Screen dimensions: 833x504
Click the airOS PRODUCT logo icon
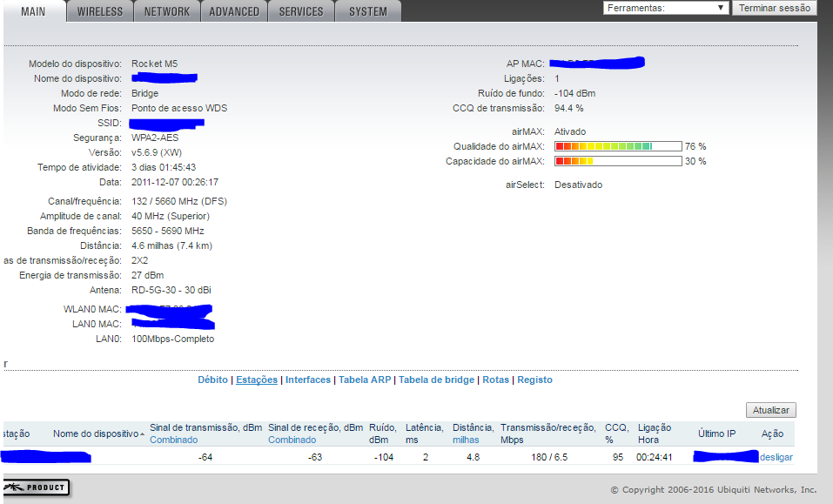point(36,487)
